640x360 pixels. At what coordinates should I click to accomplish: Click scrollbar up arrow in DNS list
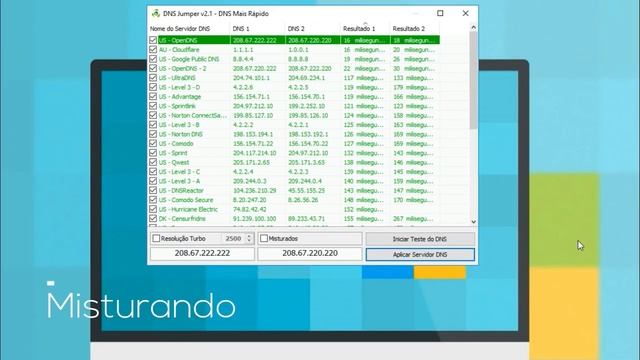[473, 27]
